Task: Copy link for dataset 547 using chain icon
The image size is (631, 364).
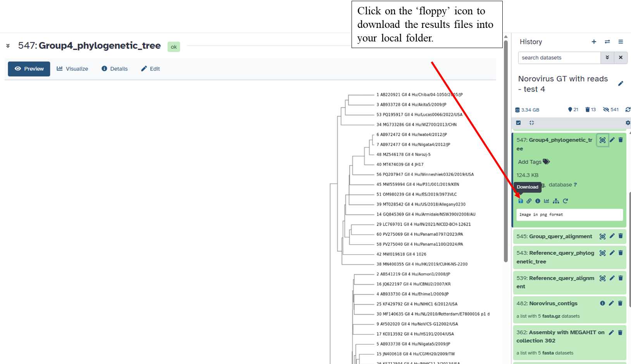Action: [x=529, y=201]
